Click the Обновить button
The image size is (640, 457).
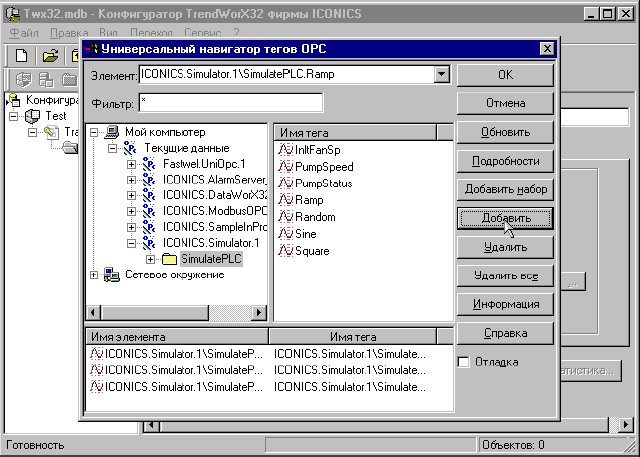[x=505, y=132]
